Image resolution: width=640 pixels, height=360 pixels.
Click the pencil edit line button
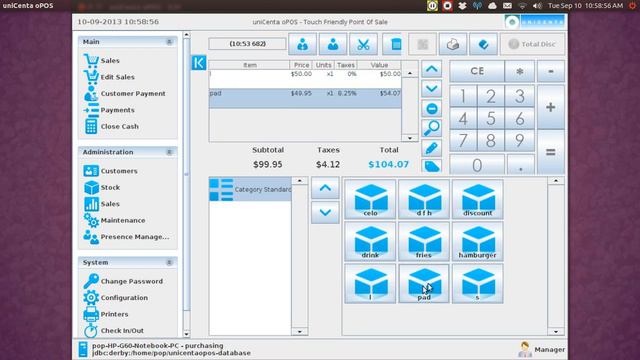(x=431, y=148)
